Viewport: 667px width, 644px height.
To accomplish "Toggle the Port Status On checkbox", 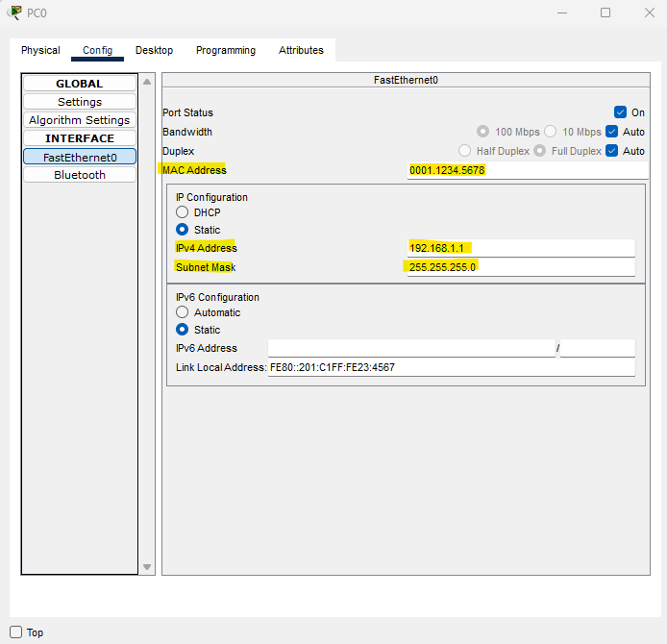I will click(x=620, y=112).
